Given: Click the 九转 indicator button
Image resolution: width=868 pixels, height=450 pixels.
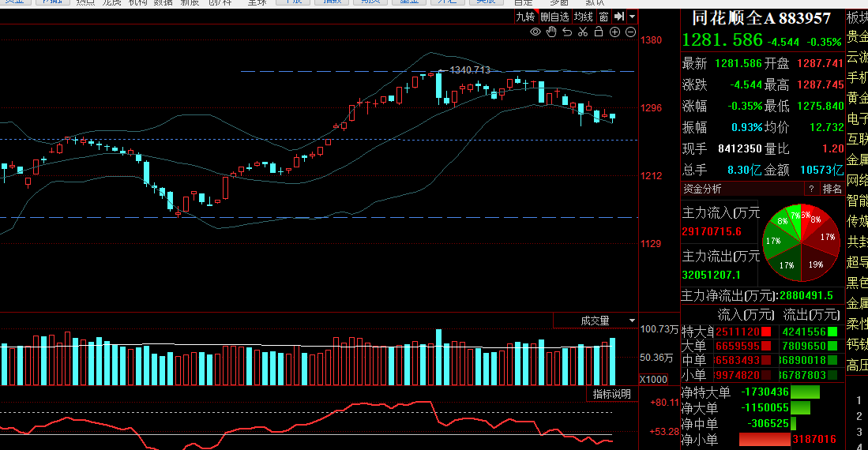Looking at the screenshot, I should [x=525, y=17].
